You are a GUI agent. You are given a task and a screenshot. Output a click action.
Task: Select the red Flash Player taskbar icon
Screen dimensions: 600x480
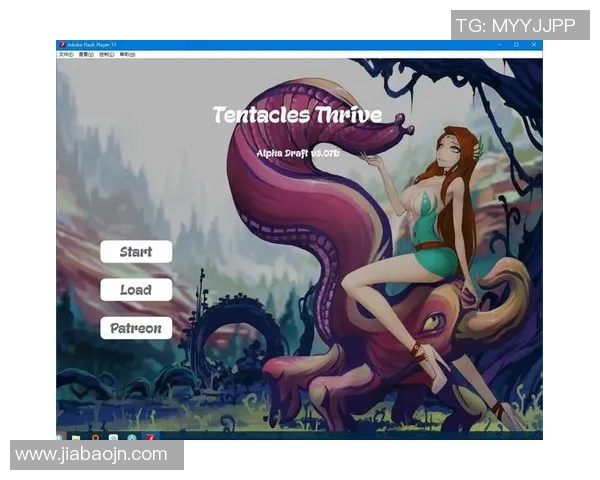149,436
